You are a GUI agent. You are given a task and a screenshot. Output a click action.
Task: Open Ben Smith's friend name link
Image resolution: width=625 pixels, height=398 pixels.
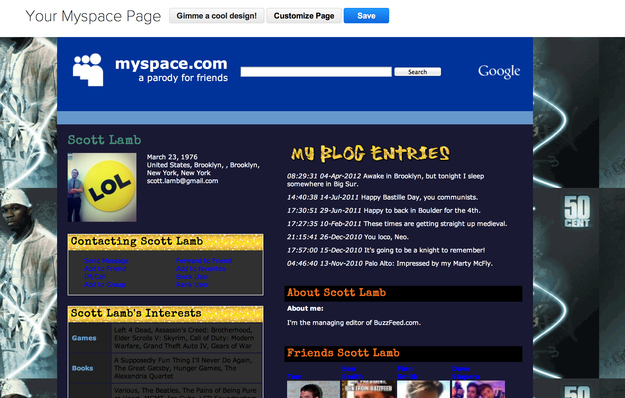[352, 373]
